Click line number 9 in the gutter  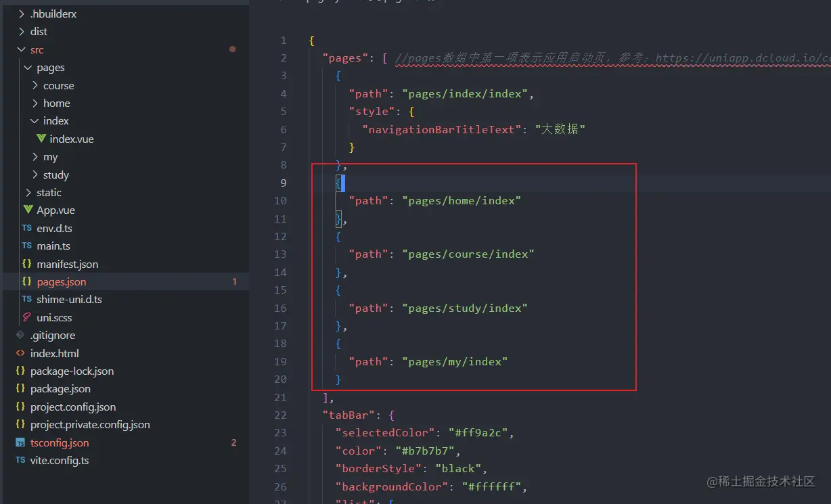tap(284, 183)
